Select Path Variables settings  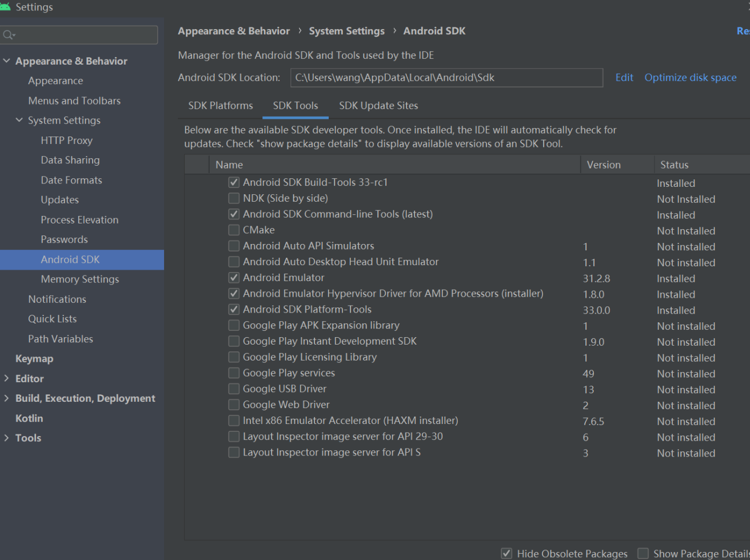61,339
